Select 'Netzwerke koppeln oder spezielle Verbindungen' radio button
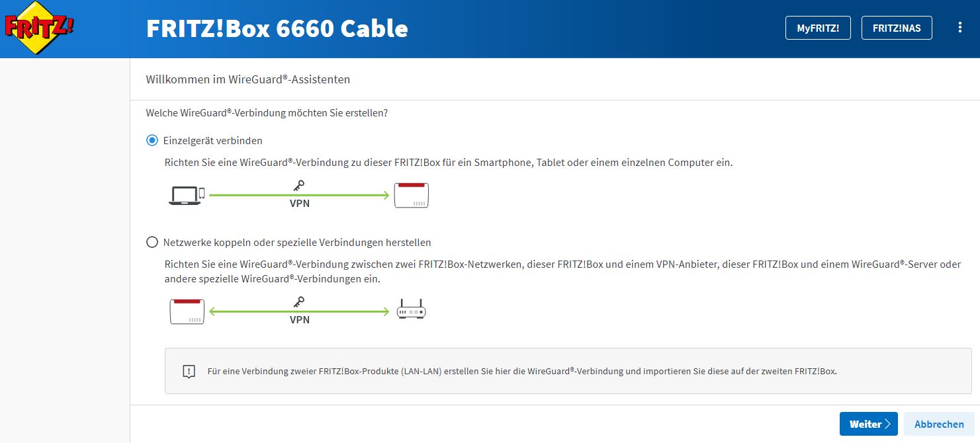This screenshot has height=443, width=980. pos(152,242)
